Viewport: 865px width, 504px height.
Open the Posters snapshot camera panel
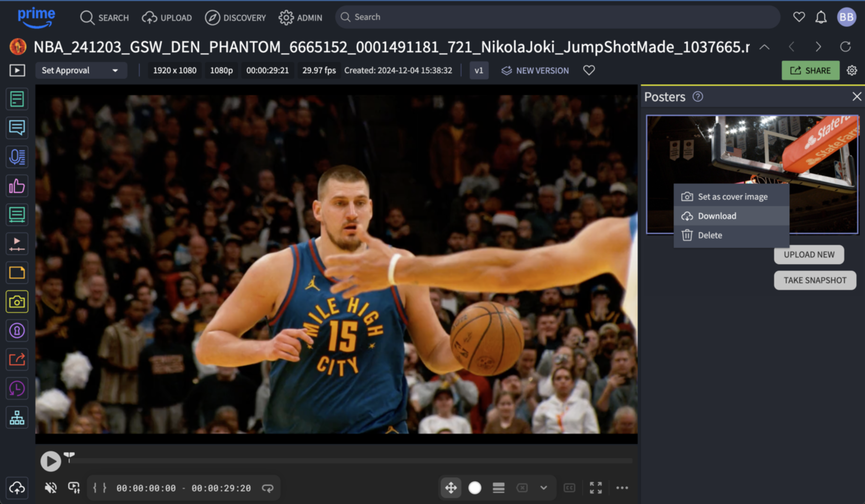coord(17,302)
